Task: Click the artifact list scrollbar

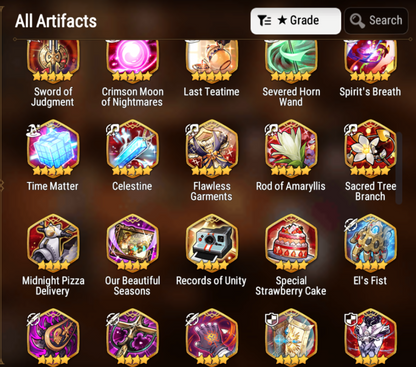Action: tap(399, 168)
